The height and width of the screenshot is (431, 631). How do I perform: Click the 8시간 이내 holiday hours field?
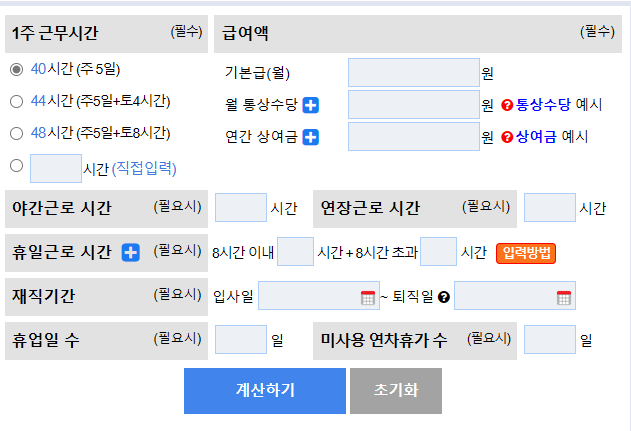coord(295,252)
